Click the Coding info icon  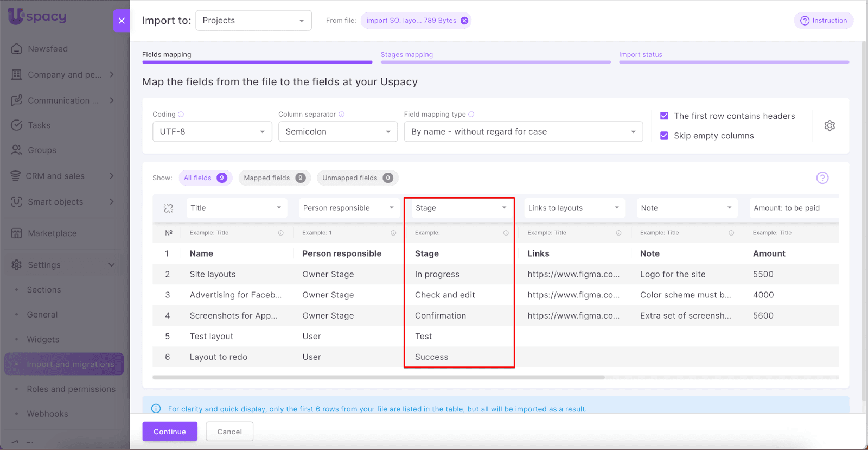(x=181, y=115)
